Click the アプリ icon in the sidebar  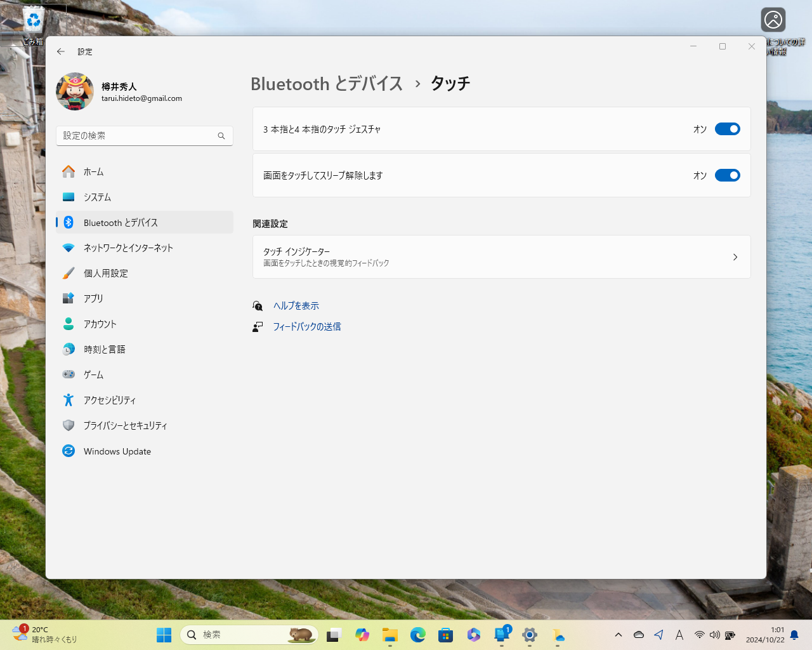point(69,298)
